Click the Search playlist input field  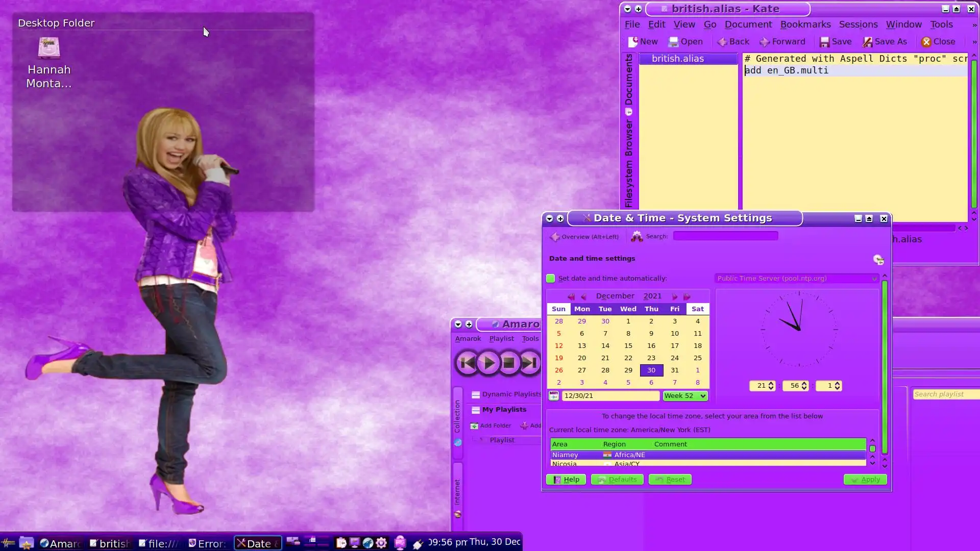coord(944,394)
